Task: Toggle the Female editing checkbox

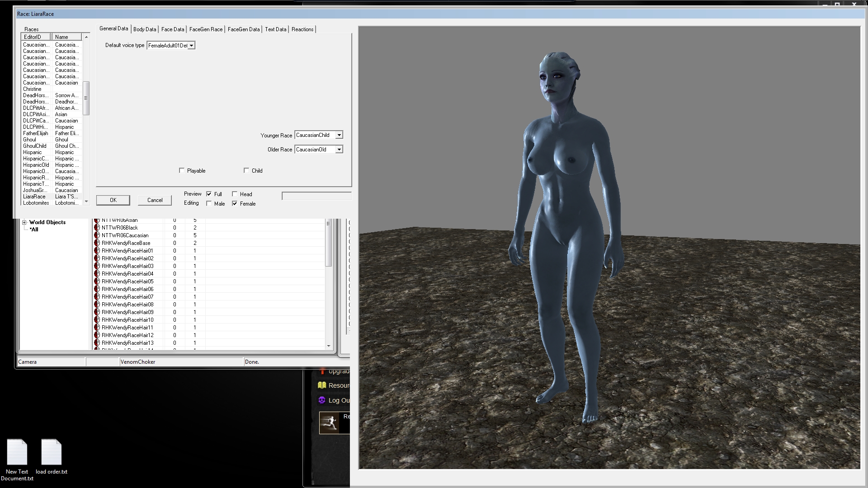Action: click(235, 203)
